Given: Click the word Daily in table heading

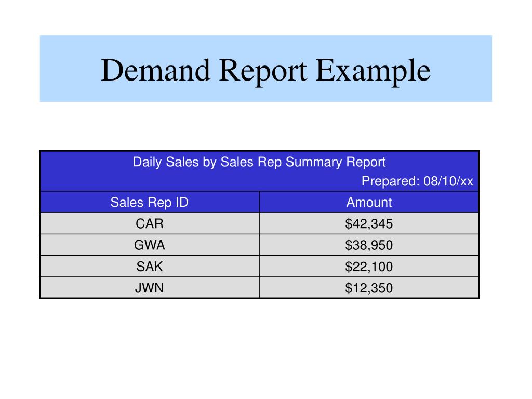Looking at the screenshot, I should pyautogui.click(x=147, y=163).
